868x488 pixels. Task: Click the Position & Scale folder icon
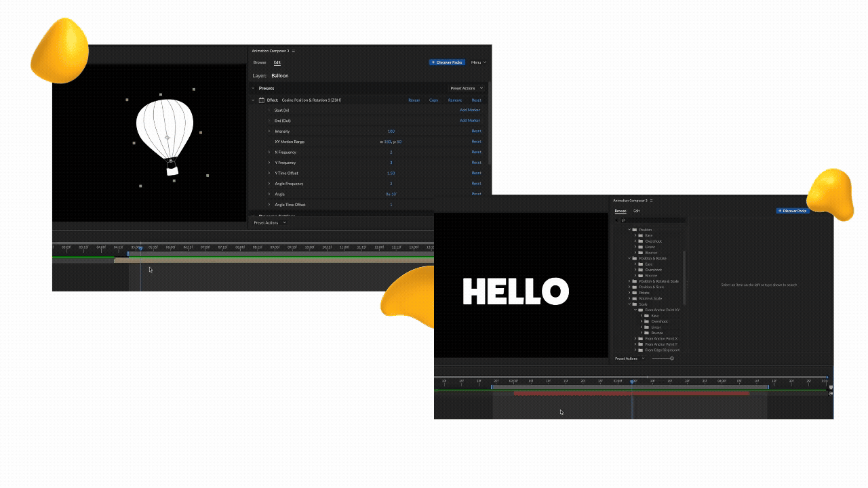click(635, 287)
